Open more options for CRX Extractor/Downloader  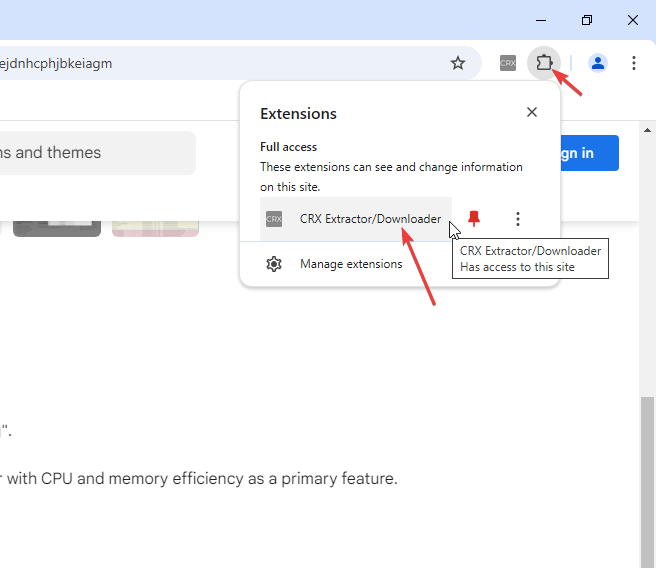tap(518, 219)
